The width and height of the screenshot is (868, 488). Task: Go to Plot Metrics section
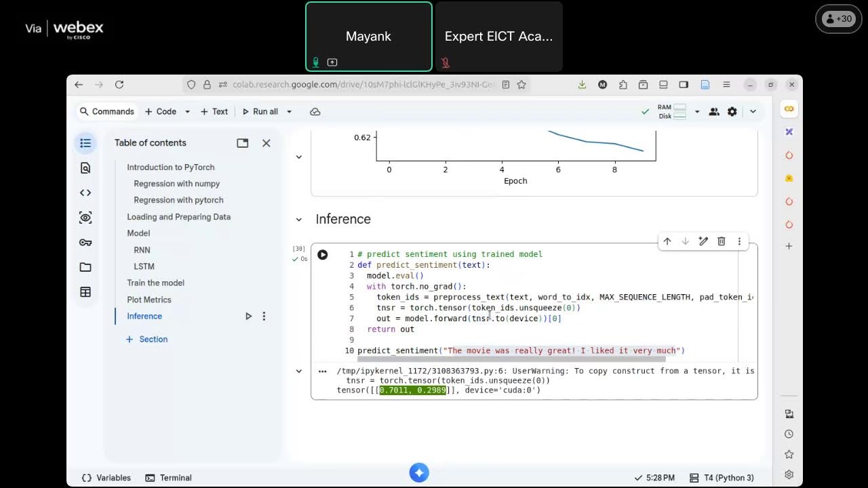coord(149,300)
